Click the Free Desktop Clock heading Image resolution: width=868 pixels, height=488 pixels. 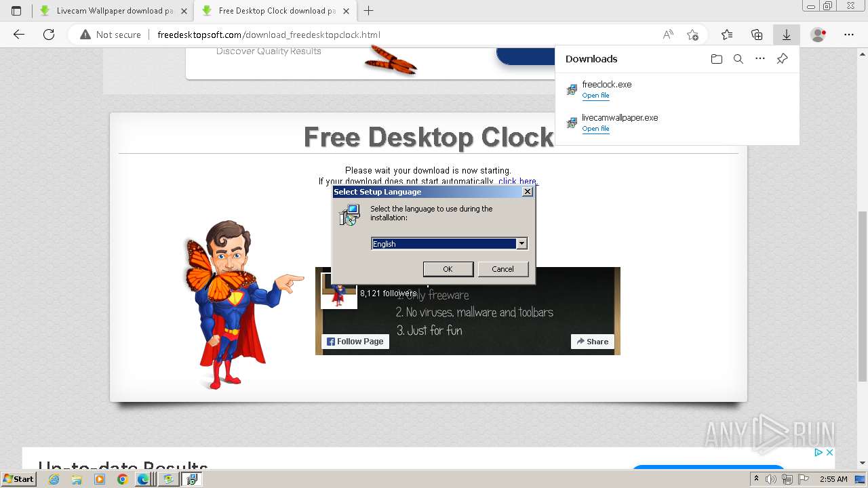(429, 137)
